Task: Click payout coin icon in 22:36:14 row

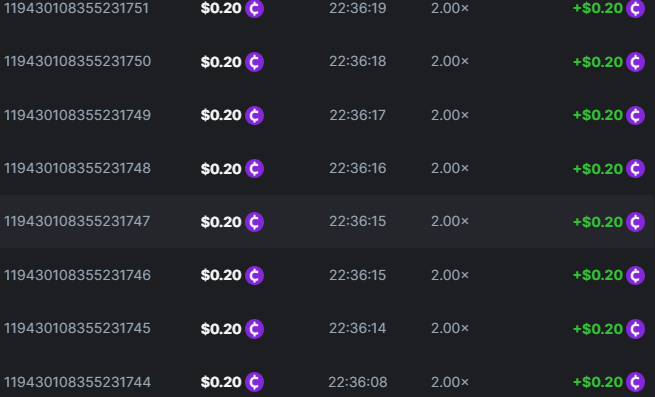Action: (x=635, y=328)
